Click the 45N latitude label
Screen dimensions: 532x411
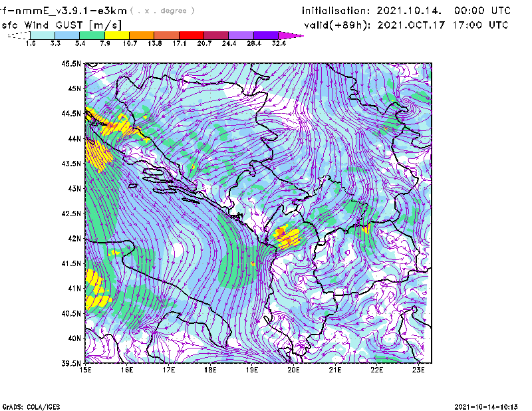tap(74, 88)
